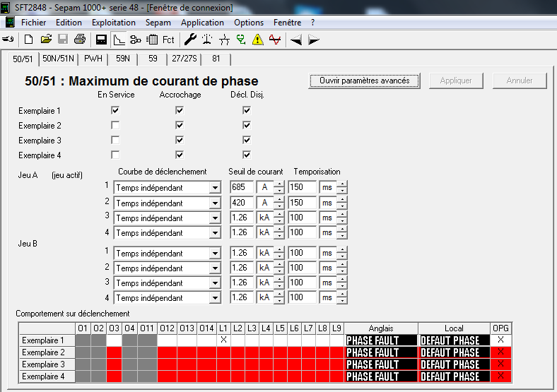Click the Annuler button
This screenshot has height=392, width=557.
pos(519,81)
